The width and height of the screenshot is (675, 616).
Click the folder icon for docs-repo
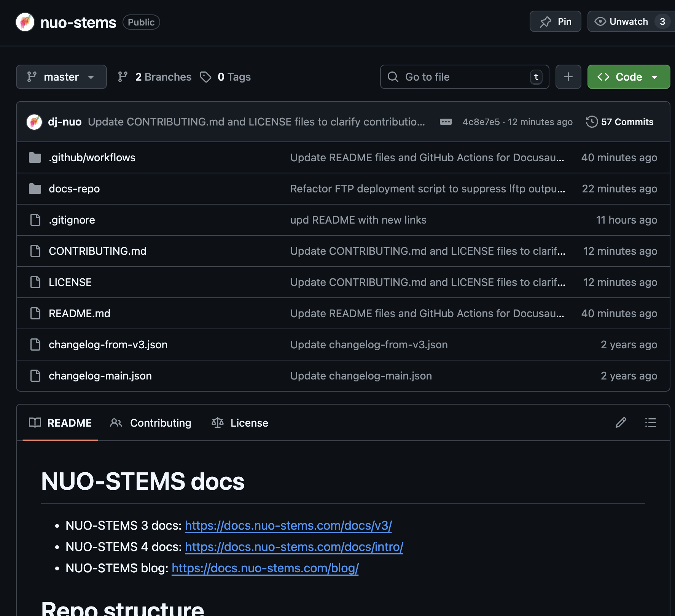click(35, 189)
